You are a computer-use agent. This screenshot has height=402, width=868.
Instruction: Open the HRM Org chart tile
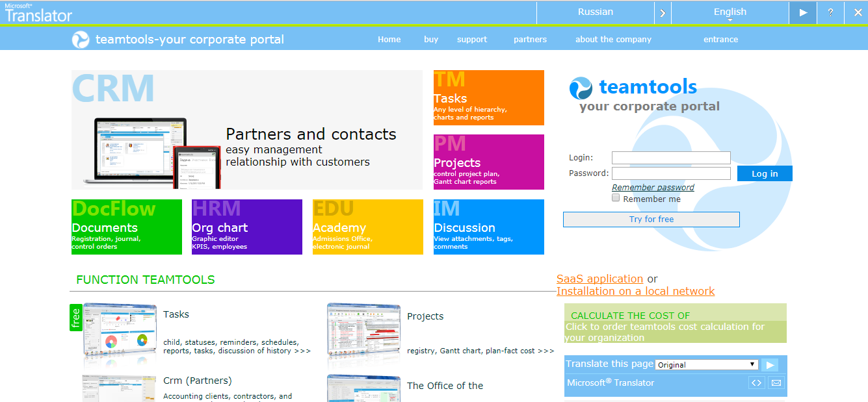(247, 227)
